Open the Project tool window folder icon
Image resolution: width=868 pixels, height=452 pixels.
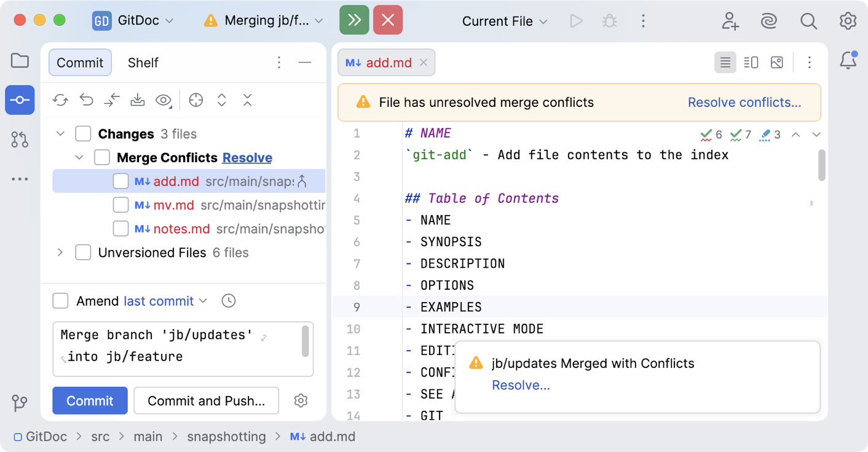pos(20,60)
